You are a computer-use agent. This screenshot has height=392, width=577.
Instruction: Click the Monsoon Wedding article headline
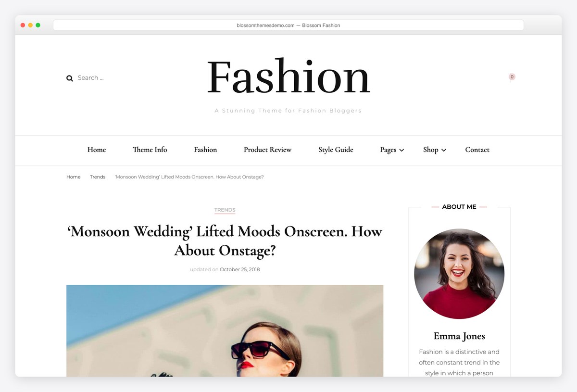point(225,240)
